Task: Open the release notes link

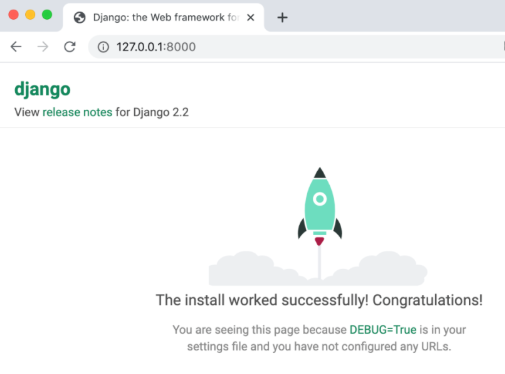Action: [x=77, y=112]
